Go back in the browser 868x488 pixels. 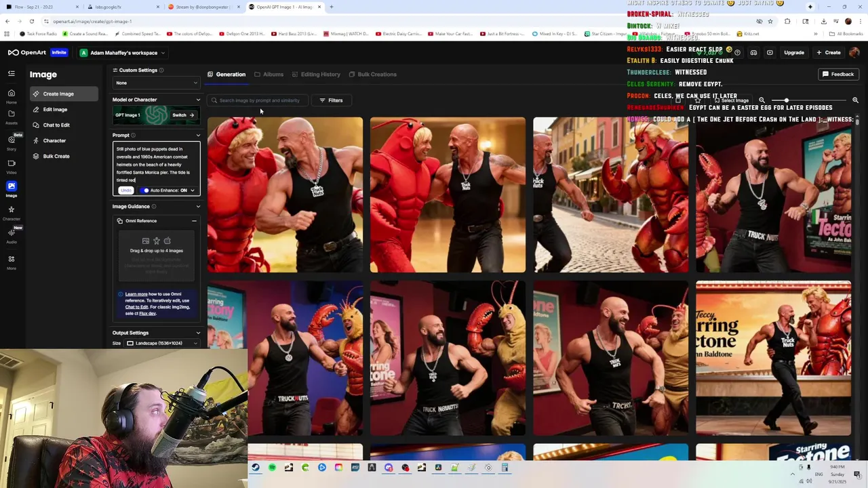pyautogui.click(x=7, y=21)
